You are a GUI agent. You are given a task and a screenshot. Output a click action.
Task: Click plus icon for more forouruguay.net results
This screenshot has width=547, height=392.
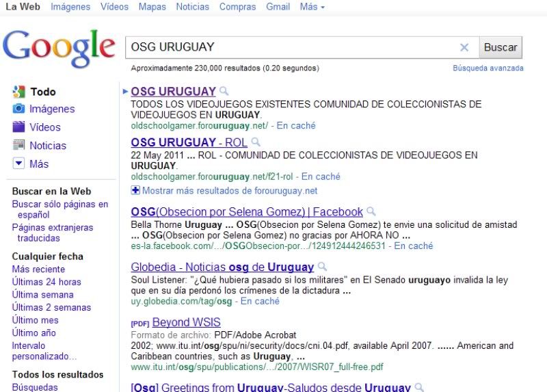(135, 190)
